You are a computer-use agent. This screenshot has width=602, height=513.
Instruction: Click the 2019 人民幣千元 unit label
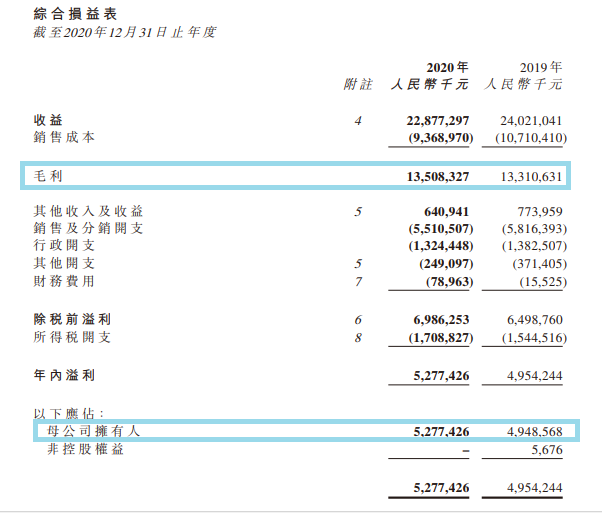click(523, 84)
